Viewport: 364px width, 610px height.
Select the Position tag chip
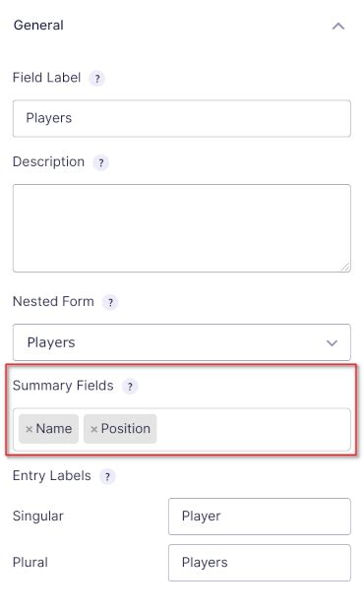click(x=120, y=429)
